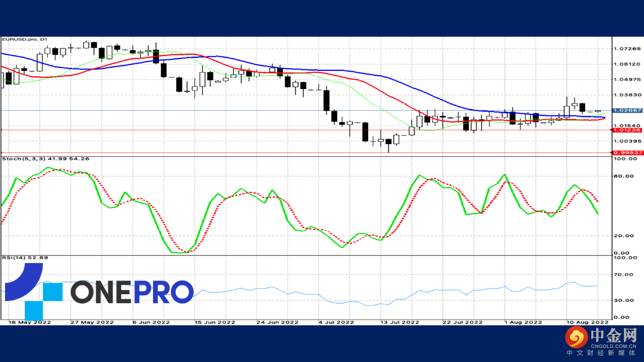Click the Stoch(5,3,3) 41.99 54.26 indicator label
This screenshot has height=362, width=644.
[46, 159]
